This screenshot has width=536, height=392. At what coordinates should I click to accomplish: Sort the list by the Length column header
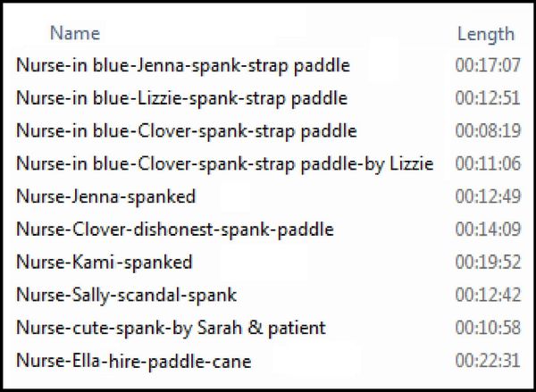(x=486, y=34)
